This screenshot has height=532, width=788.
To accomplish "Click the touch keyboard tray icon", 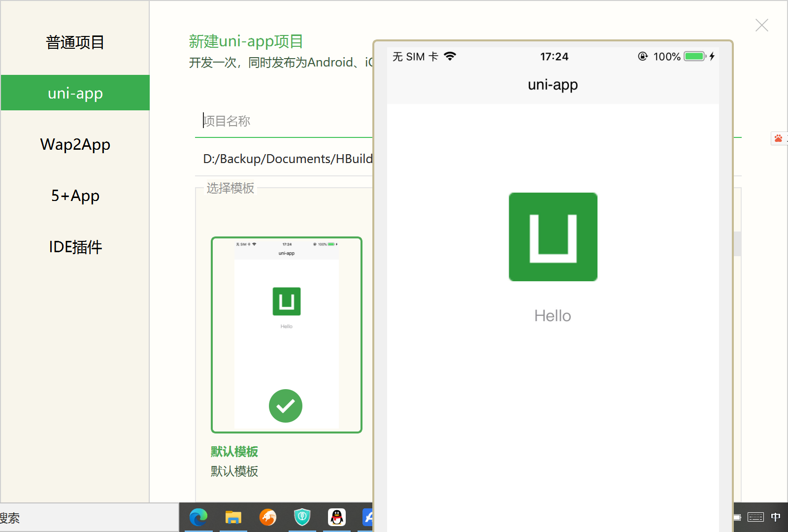I will coord(755,517).
